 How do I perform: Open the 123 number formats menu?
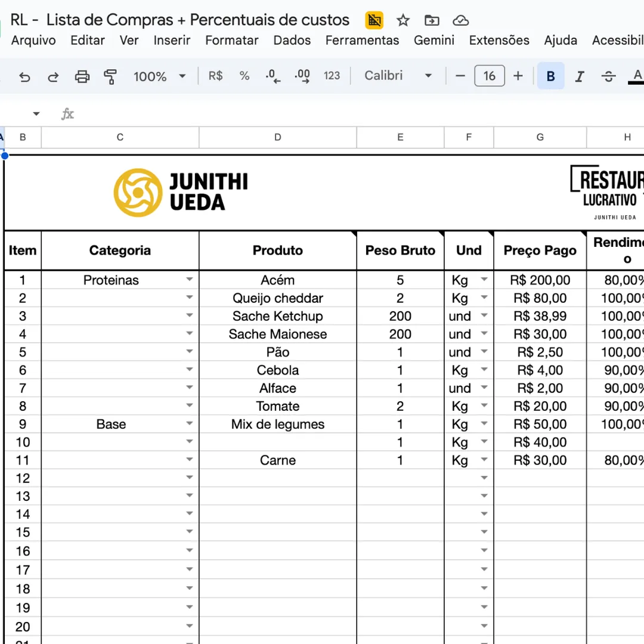(332, 76)
